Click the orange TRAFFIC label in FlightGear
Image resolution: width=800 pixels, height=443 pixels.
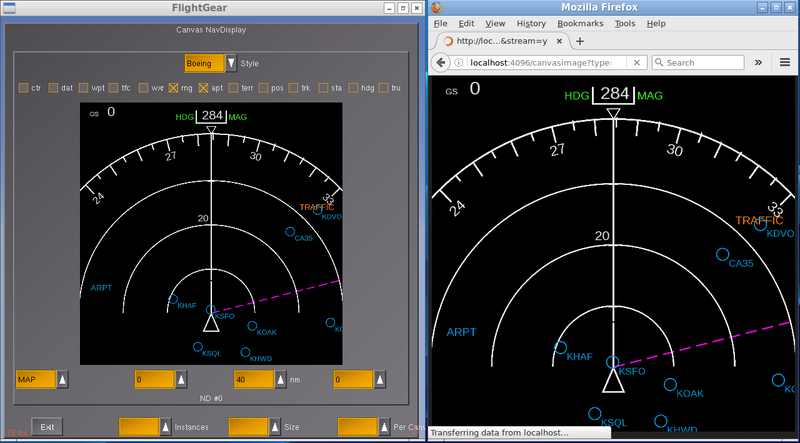point(316,207)
